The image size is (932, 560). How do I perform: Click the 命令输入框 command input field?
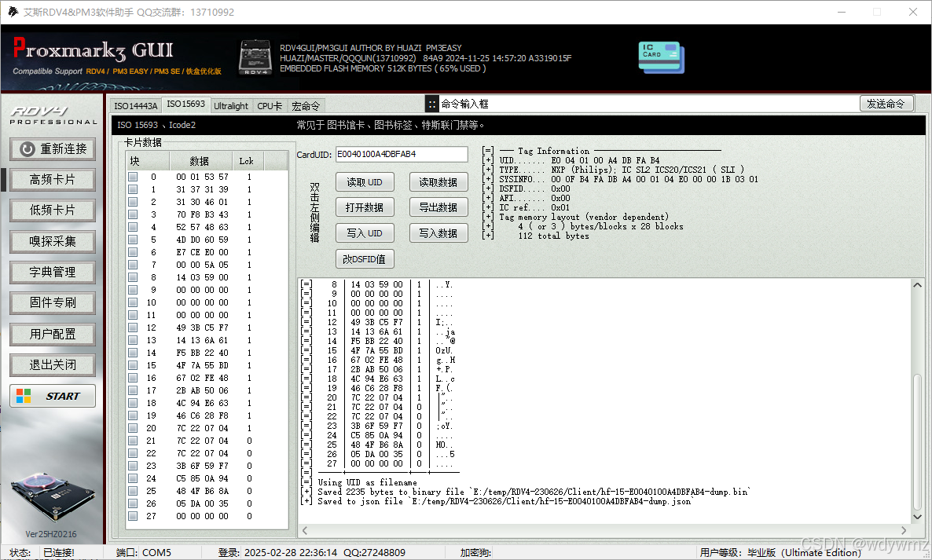tap(648, 104)
